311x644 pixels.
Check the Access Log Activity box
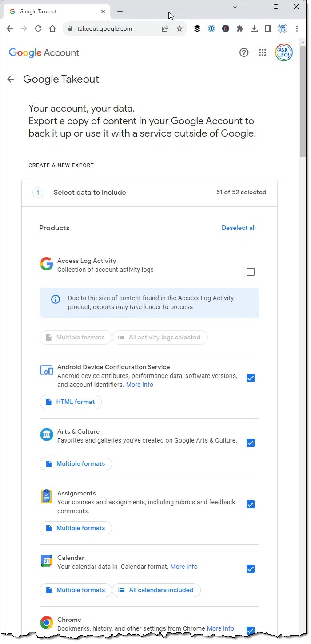tap(251, 272)
